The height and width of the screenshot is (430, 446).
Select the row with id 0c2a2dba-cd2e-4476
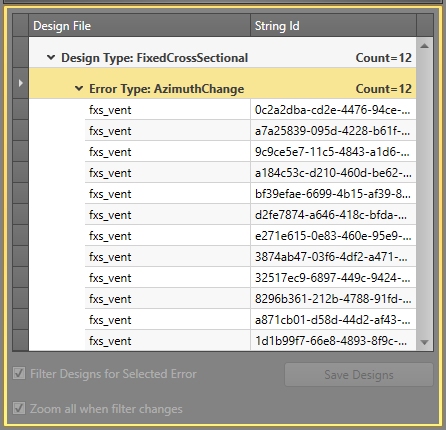click(x=250, y=110)
